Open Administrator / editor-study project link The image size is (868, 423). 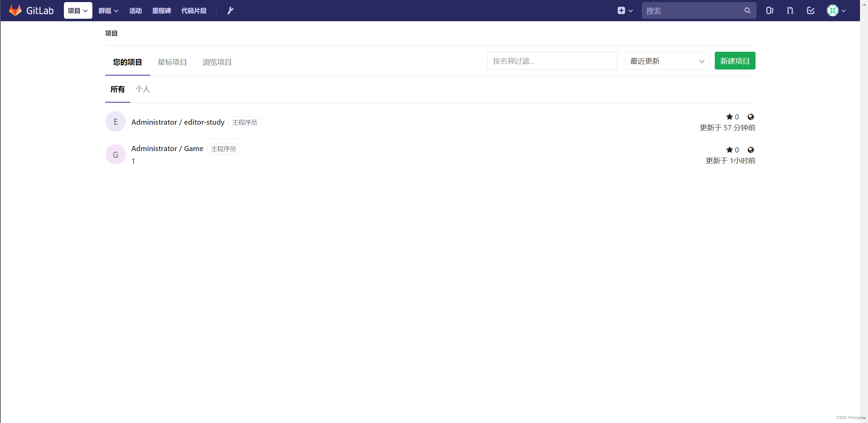178,122
